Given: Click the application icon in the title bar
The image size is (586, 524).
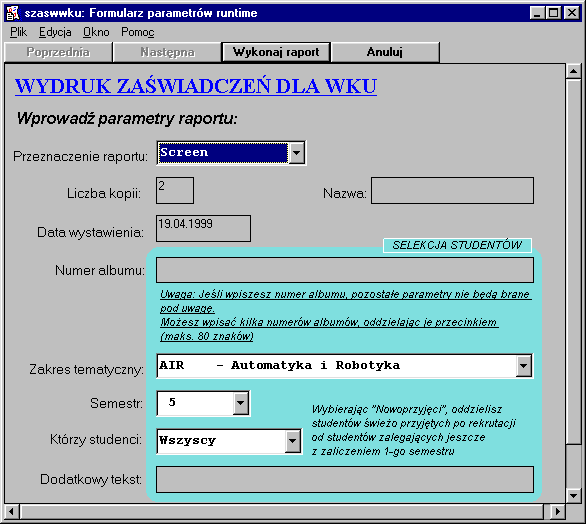Looking at the screenshot, I should pos(13,13).
